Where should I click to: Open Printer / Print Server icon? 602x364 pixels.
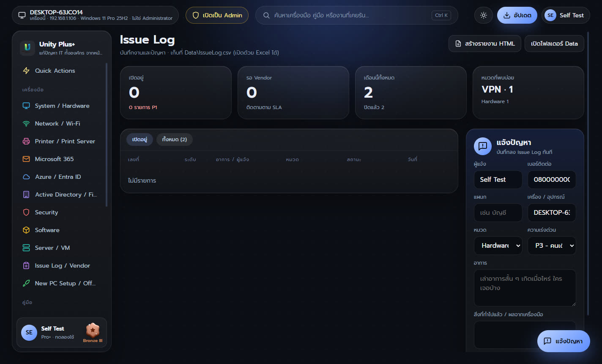click(26, 141)
